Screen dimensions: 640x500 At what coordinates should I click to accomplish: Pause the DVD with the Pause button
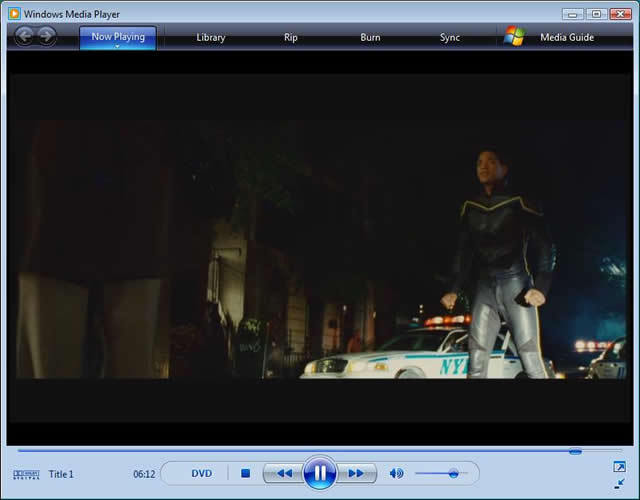click(x=320, y=473)
